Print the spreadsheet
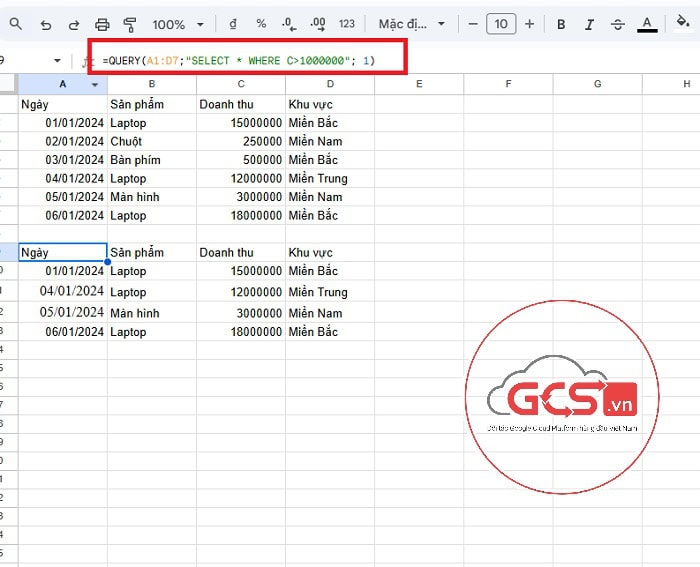Image resolution: width=700 pixels, height=567 pixels. (x=102, y=24)
